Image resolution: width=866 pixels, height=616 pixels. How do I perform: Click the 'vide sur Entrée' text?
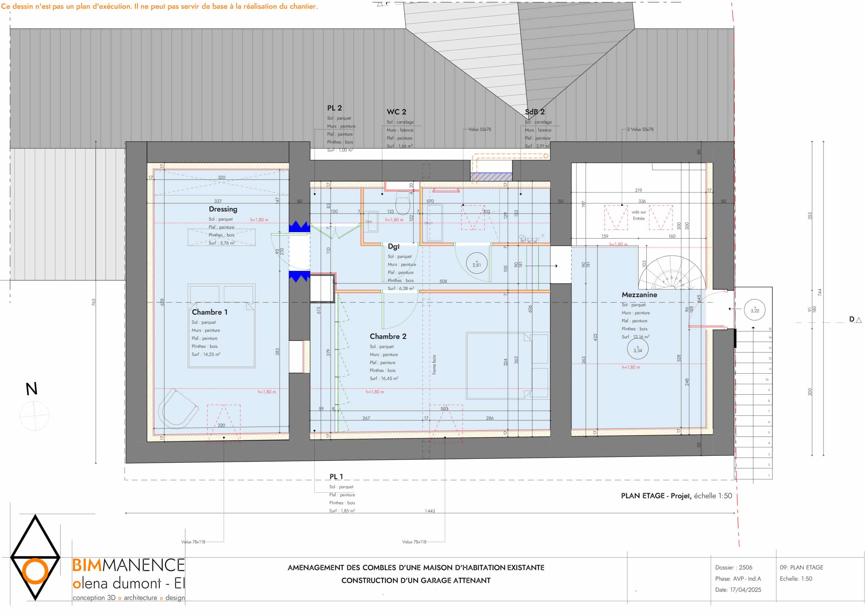point(638,215)
